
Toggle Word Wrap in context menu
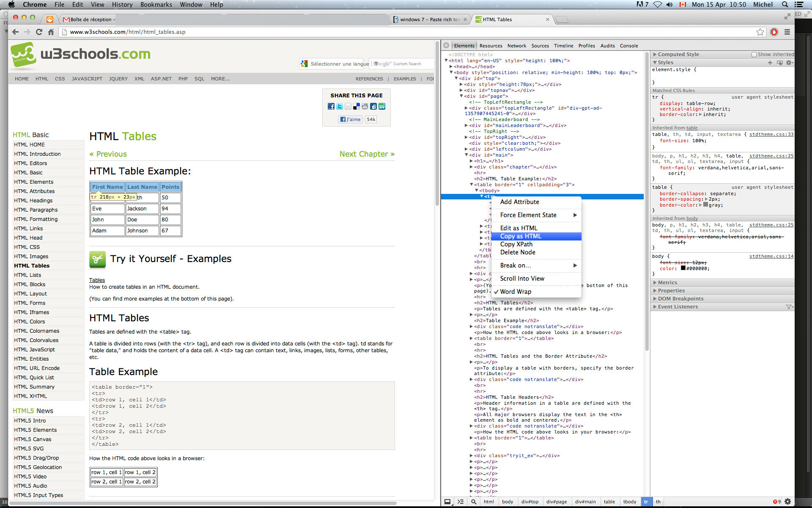[x=515, y=292]
